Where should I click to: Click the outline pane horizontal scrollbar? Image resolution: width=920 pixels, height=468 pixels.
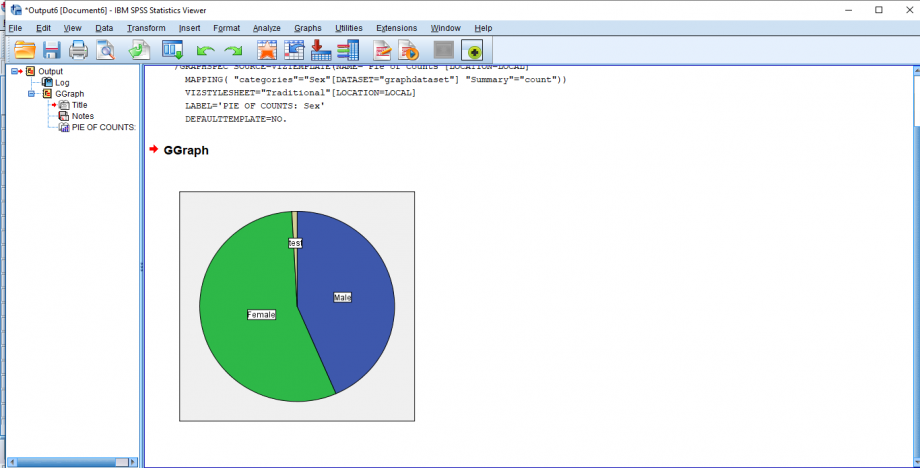70,462
